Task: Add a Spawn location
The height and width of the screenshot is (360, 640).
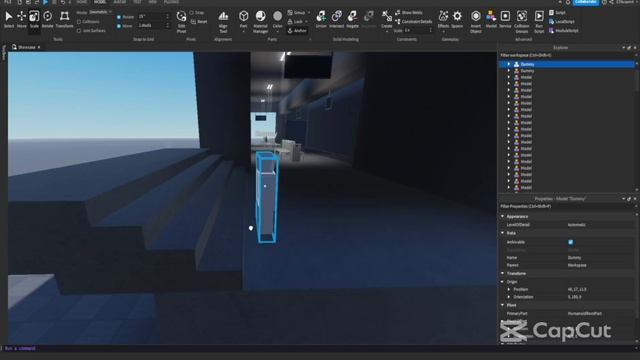Action: tap(457, 19)
